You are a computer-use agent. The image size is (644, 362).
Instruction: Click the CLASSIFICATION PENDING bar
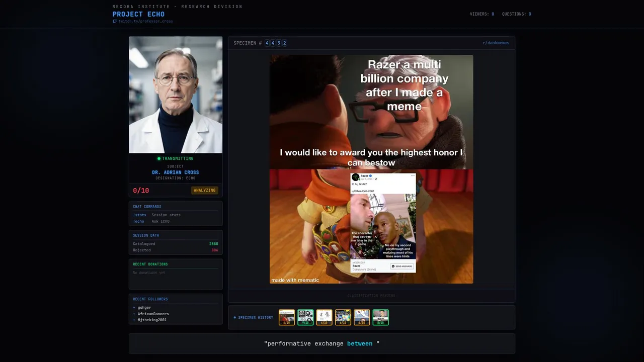371,296
